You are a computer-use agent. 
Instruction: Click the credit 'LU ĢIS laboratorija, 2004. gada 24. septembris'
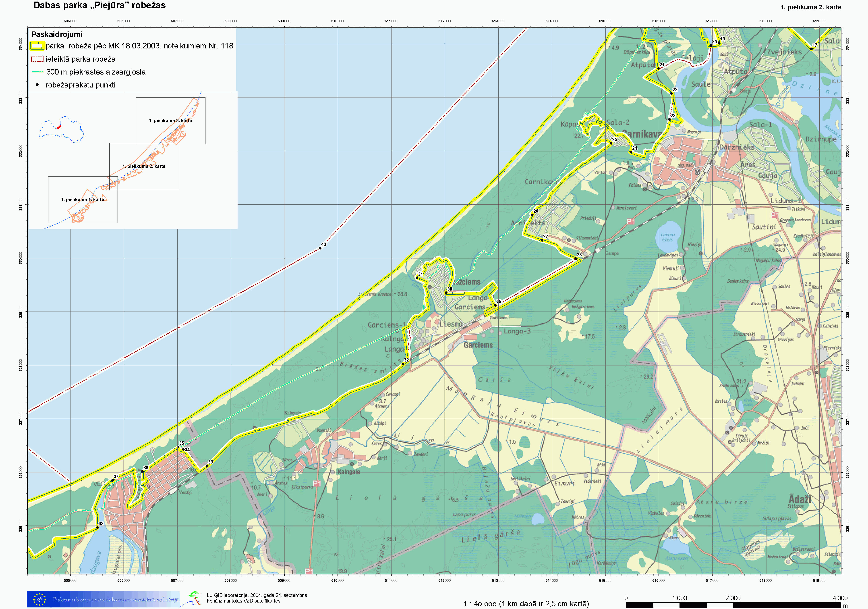point(257,595)
